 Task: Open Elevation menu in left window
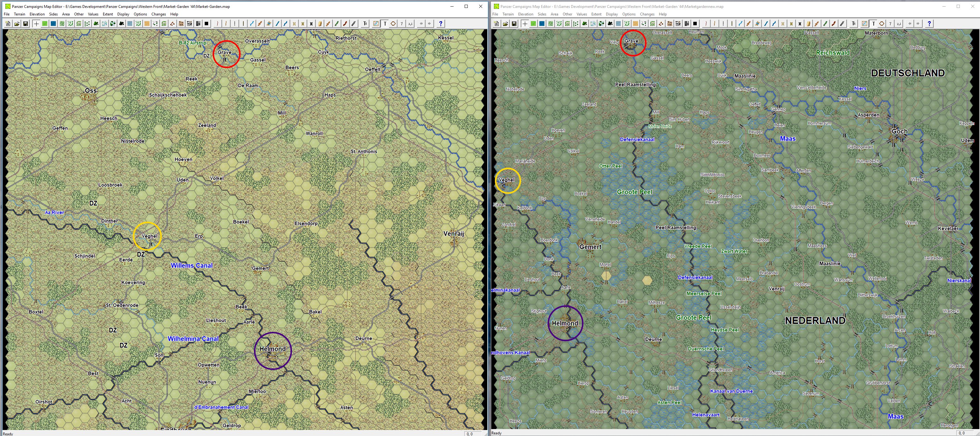(x=37, y=14)
